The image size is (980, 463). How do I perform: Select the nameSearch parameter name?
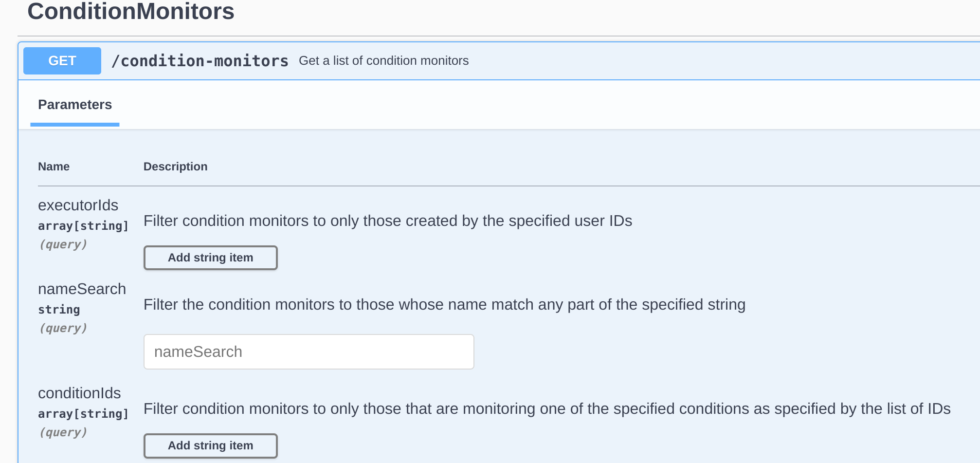tap(82, 288)
